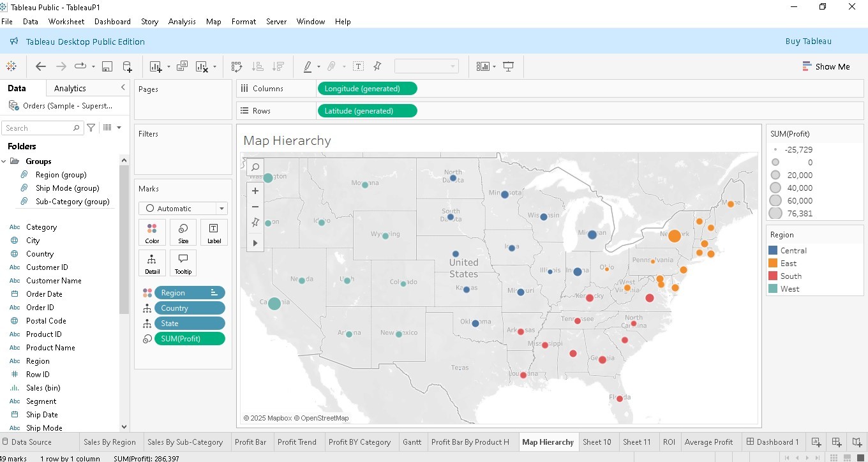Click the Clear Sheet toolbar icon

click(201, 66)
